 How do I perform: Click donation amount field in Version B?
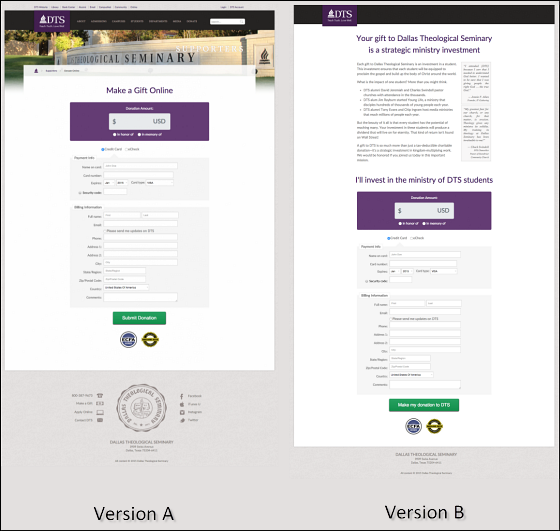point(424,211)
